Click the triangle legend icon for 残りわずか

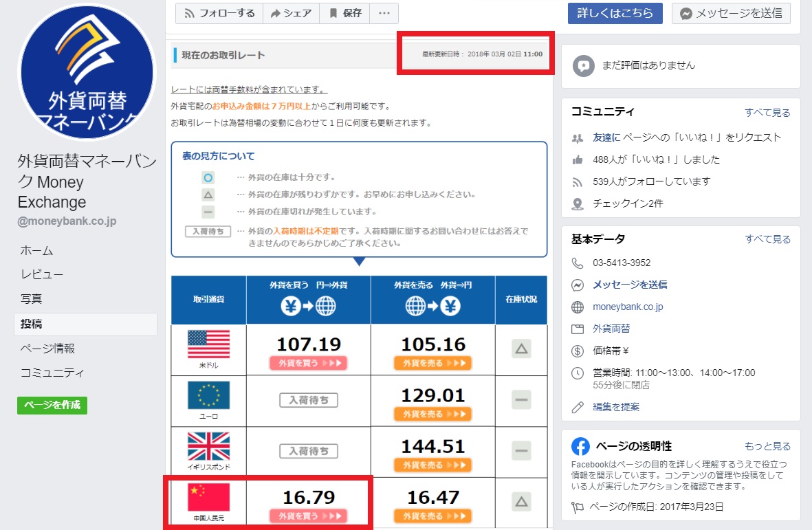click(208, 195)
